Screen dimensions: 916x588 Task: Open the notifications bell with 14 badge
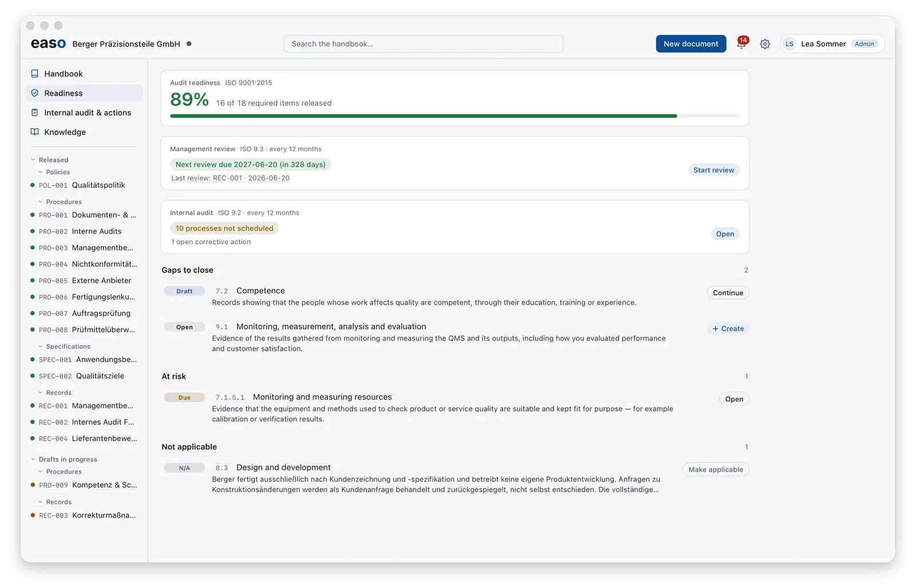742,44
